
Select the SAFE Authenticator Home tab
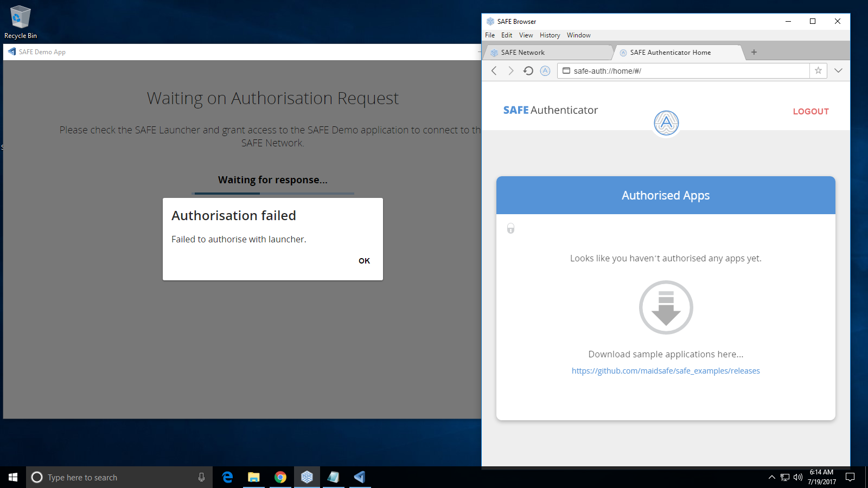pos(678,53)
